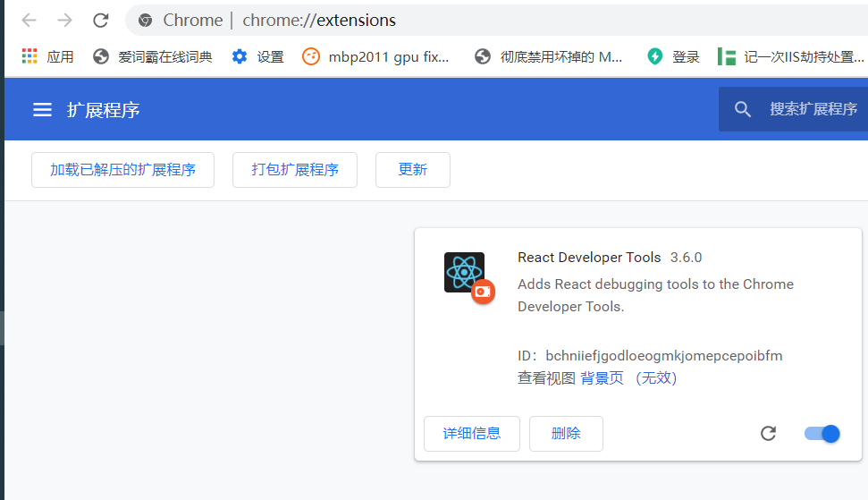The width and height of the screenshot is (868, 500).
Task: Click the 更新 button
Action: pos(413,170)
